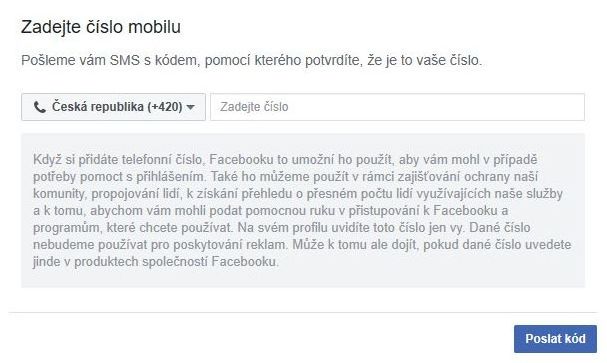This screenshot has height=363, width=607.
Task: Focus the Zadejte číslo input field
Action: point(398,107)
